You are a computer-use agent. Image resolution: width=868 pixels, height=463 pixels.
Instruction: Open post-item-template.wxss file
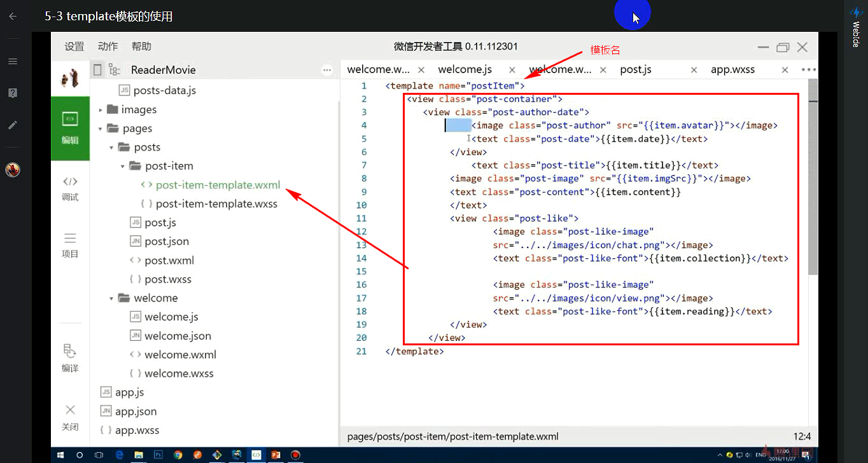coord(209,204)
